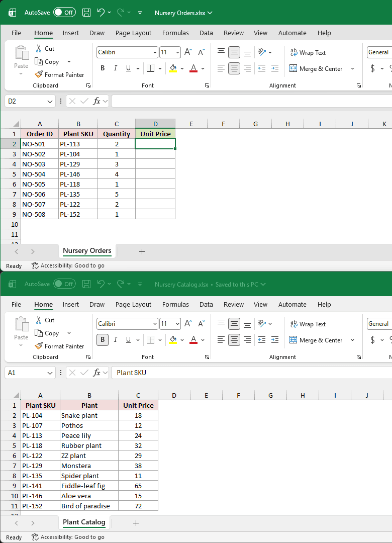Click Orientation icon in Nursery Orders ribbon

coord(262,52)
